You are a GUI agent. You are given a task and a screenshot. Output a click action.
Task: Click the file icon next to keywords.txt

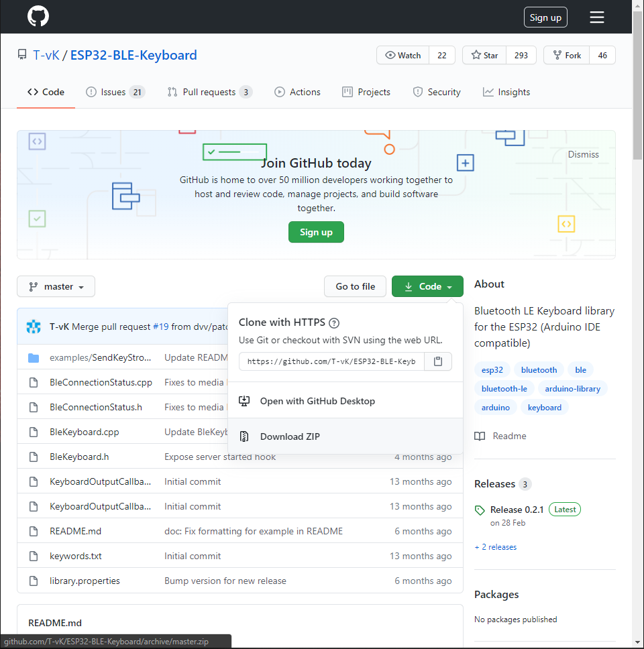tap(34, 556)
